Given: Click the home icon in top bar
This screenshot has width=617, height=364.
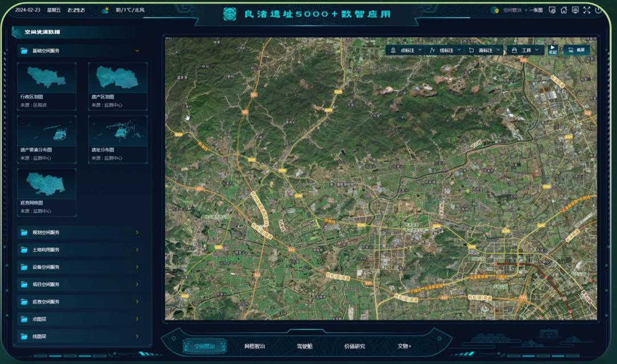Looking at the screenshot, I should [563, 10].
